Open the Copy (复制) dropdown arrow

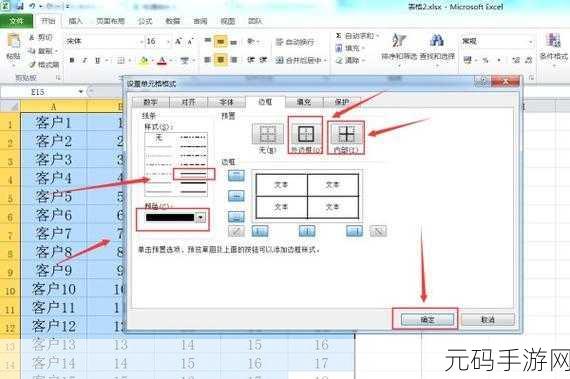56,51
